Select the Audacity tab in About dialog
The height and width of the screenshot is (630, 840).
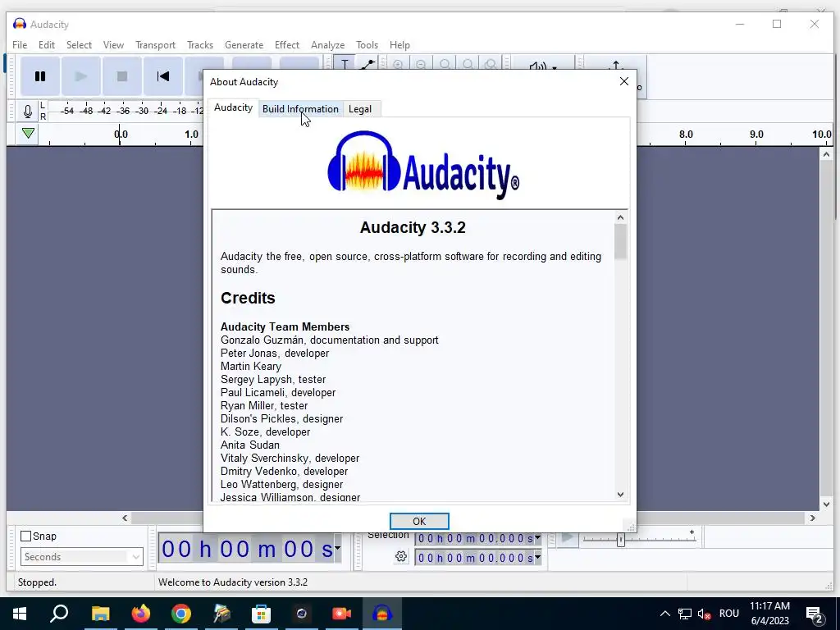[x=233, y=107]
